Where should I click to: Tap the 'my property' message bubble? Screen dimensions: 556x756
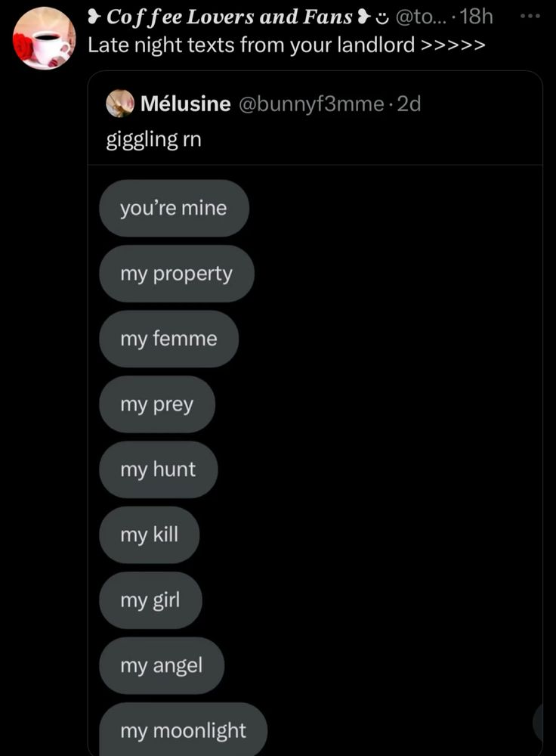tap(176, 274)
